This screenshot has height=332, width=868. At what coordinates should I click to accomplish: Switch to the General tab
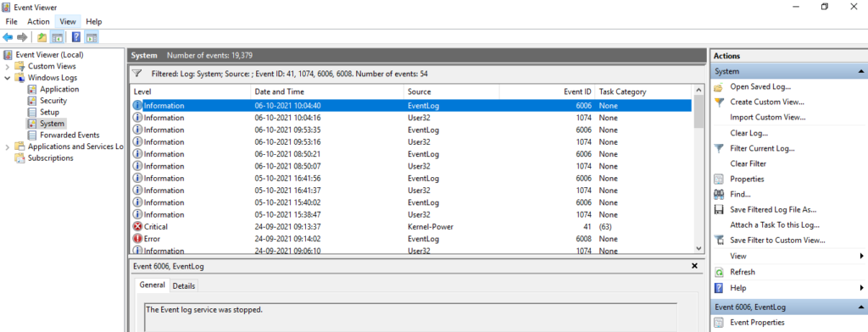pyautogui.click(x=153, y=285)
